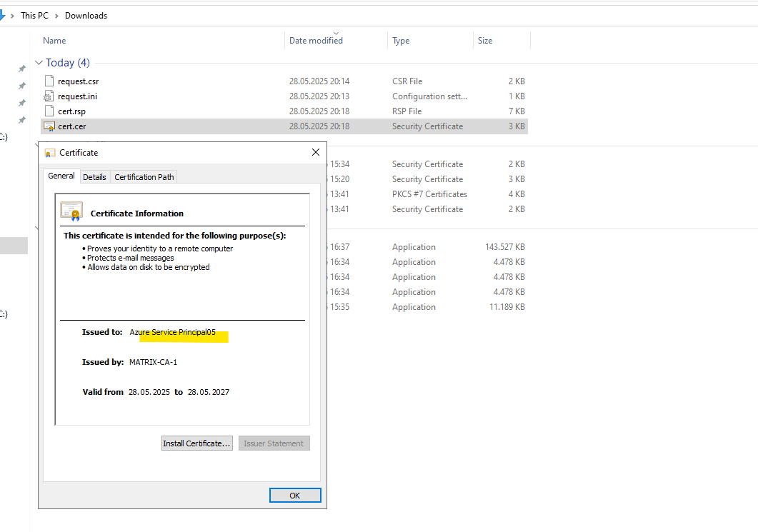Image resolution: width=758 pixels, height=532 pixels.
Task: Click the Security Certificate row at 15:20
Action: point(427,179)
